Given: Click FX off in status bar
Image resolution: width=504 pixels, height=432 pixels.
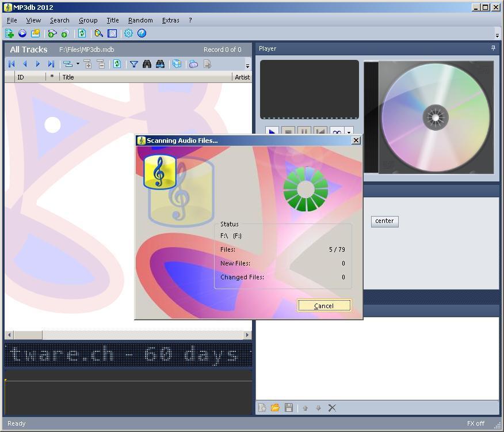Looking at the screenshot, I should pos(475,423).
